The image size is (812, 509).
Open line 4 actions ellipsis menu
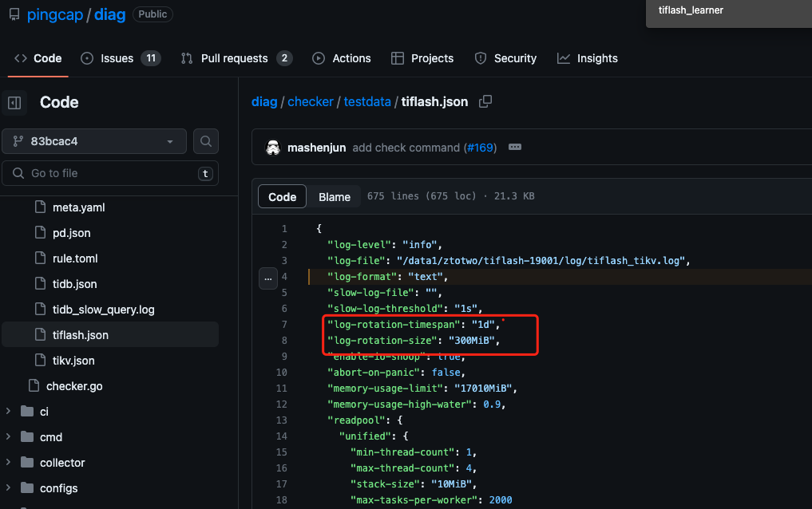click(267, 278)
